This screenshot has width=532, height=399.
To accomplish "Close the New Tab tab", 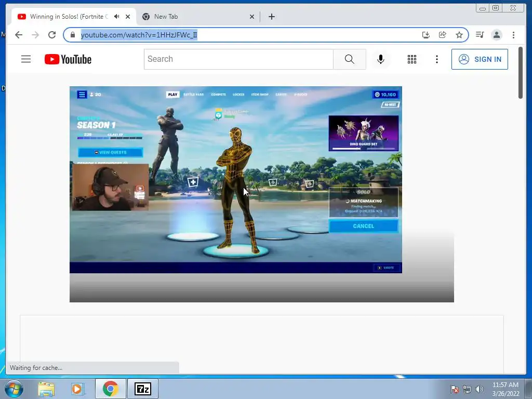I will tap(252, 17).
